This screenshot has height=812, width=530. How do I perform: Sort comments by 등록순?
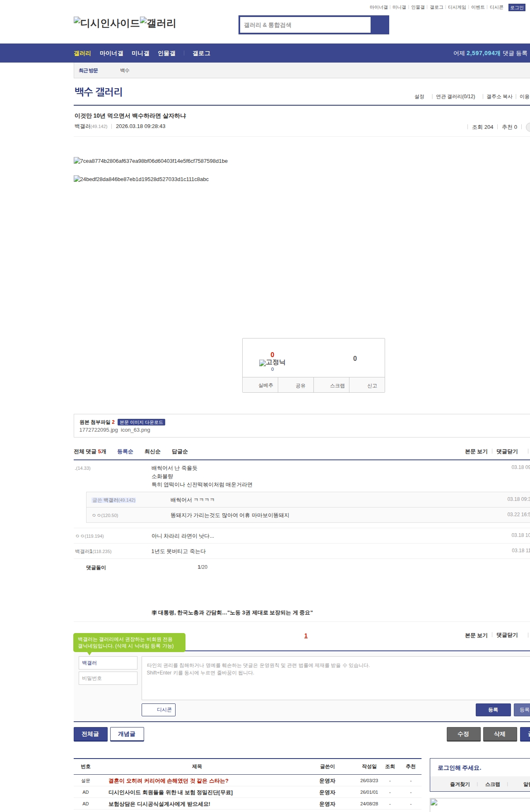click(125, 452)
